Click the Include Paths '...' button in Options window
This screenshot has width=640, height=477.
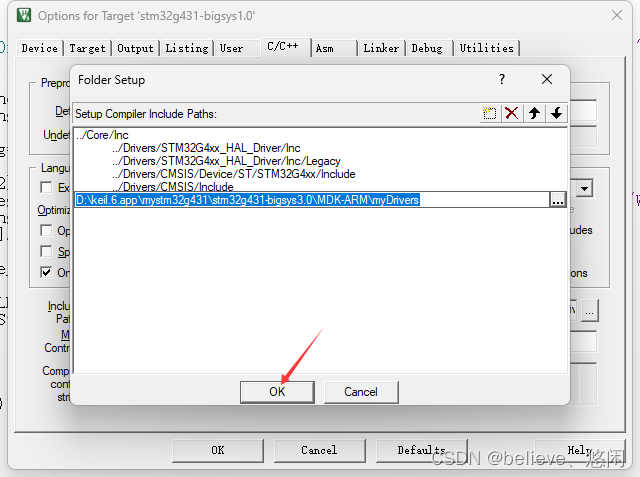point(589,311)
